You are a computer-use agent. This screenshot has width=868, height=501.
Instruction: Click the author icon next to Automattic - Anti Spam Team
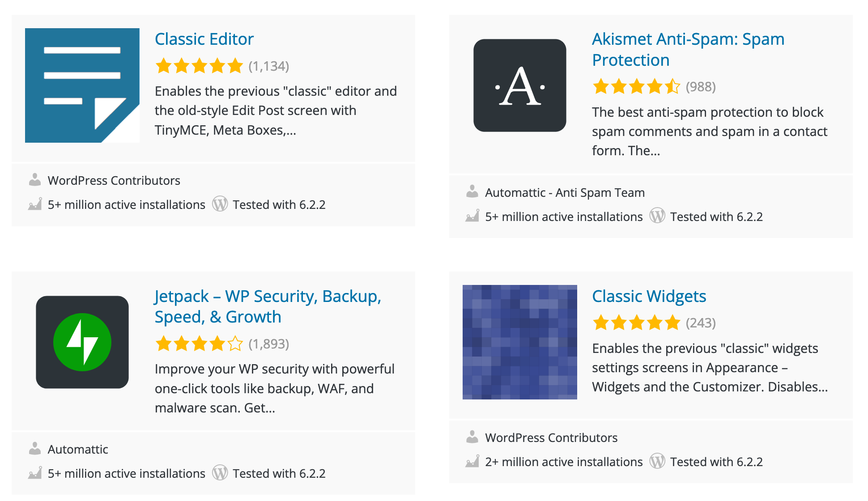coord(472,192)
